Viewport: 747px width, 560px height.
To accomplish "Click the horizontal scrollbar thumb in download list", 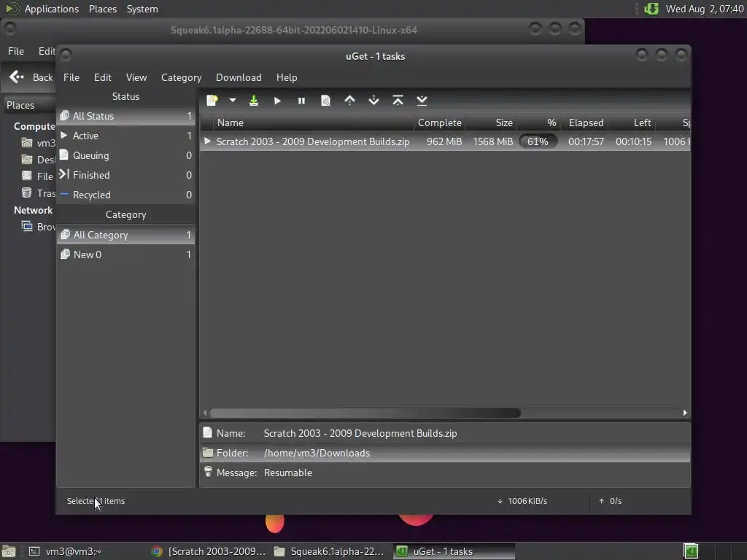I will click(x=365, y=413).
